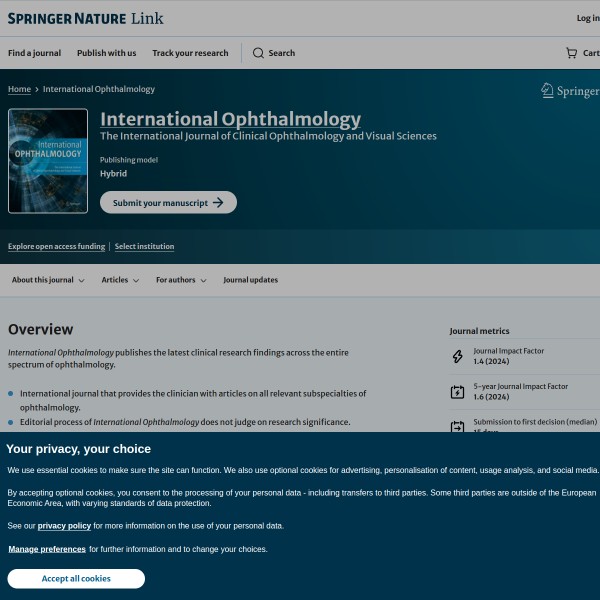Click the 5-year Impact Factor calendar icon
The height and width of the screenshot is (600, 600).
pos(457,392)
